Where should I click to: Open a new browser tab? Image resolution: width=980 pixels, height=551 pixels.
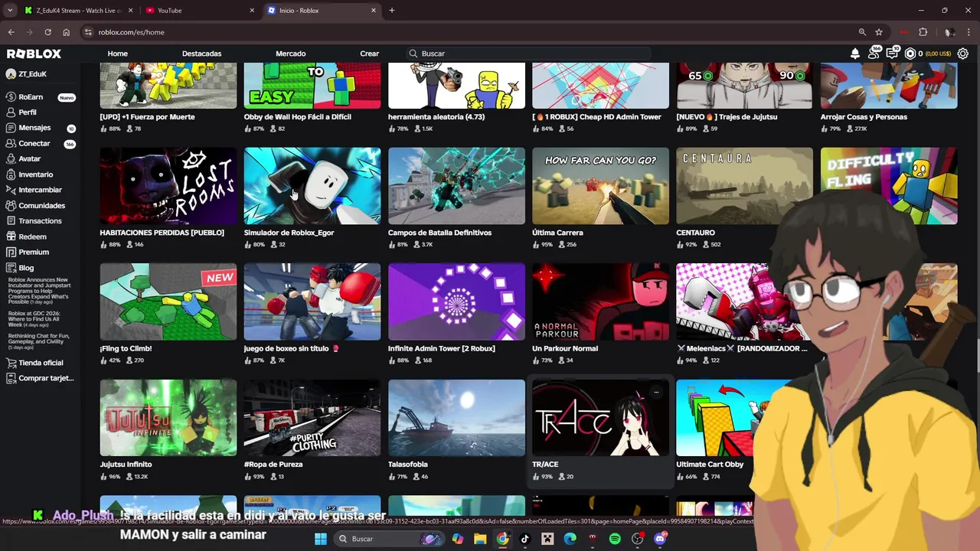391,11
